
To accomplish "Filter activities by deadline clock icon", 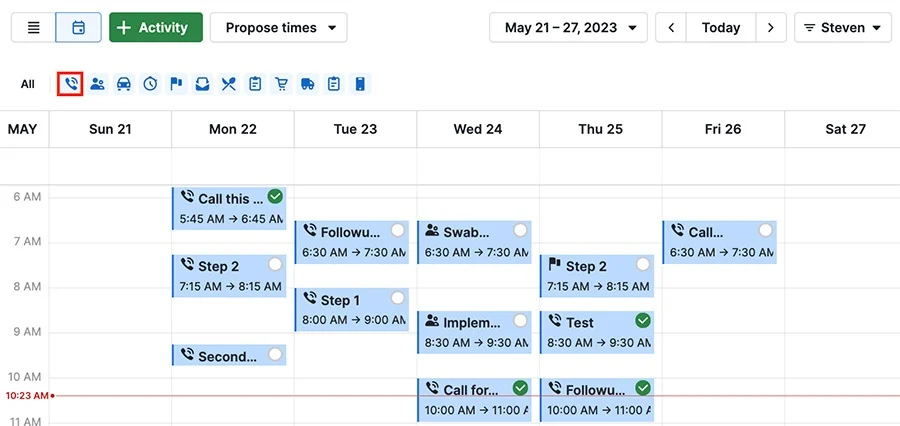I will tap(150, 84).
